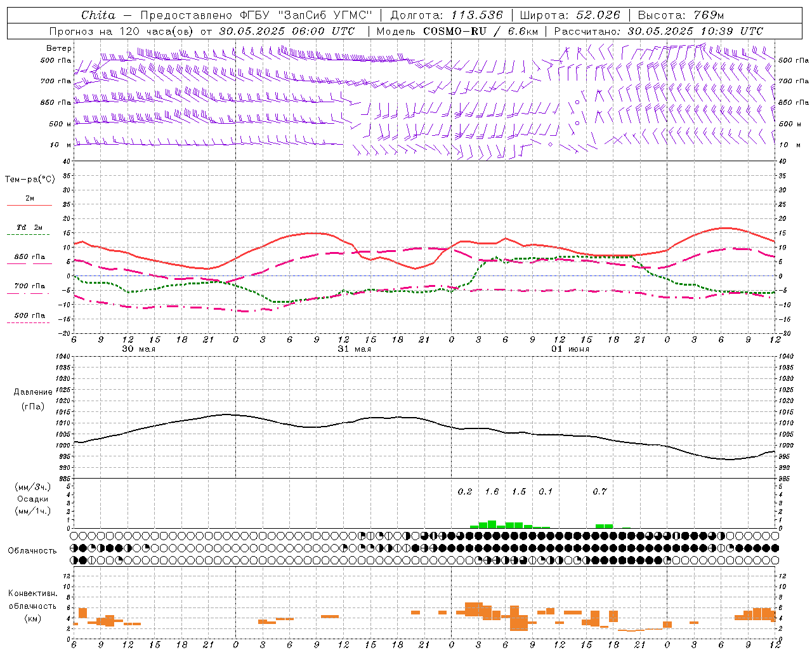Click the 985 tick on left pressure axis

pos(65,479)
